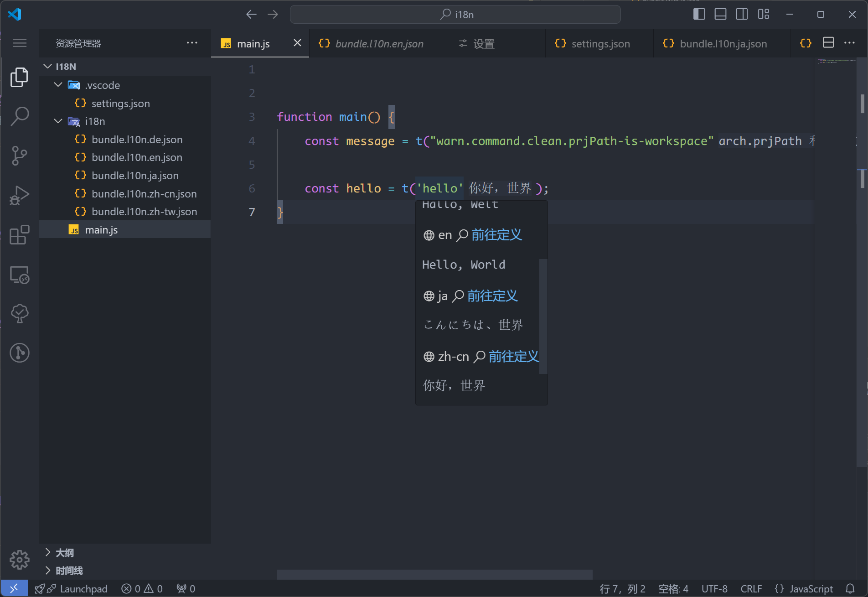Click the globe icon beside zh-cn
Image resolution: width=868 pixels, height=597 pixels.
coord(429,357)
